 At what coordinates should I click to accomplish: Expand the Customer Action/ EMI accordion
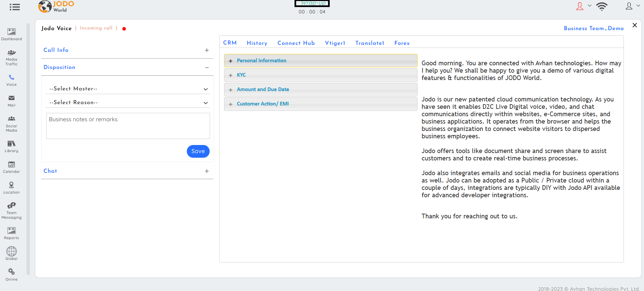321,104
